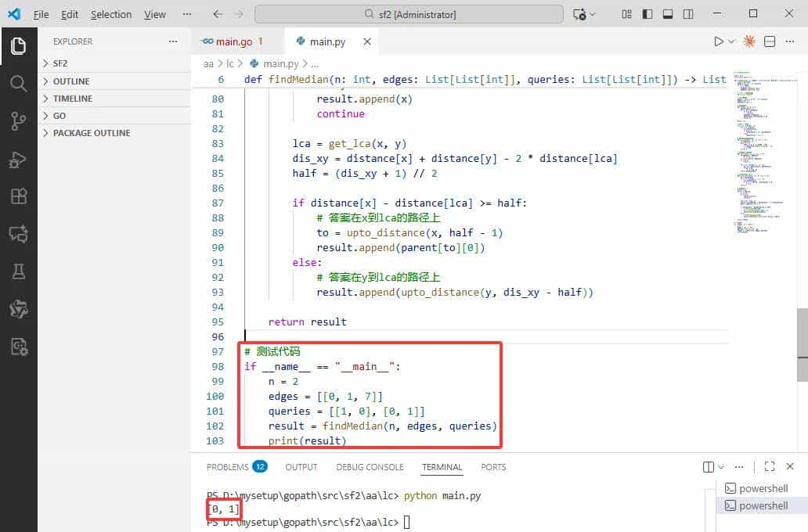Expand the PACKAGE OUTLINE section

point(114,133)
